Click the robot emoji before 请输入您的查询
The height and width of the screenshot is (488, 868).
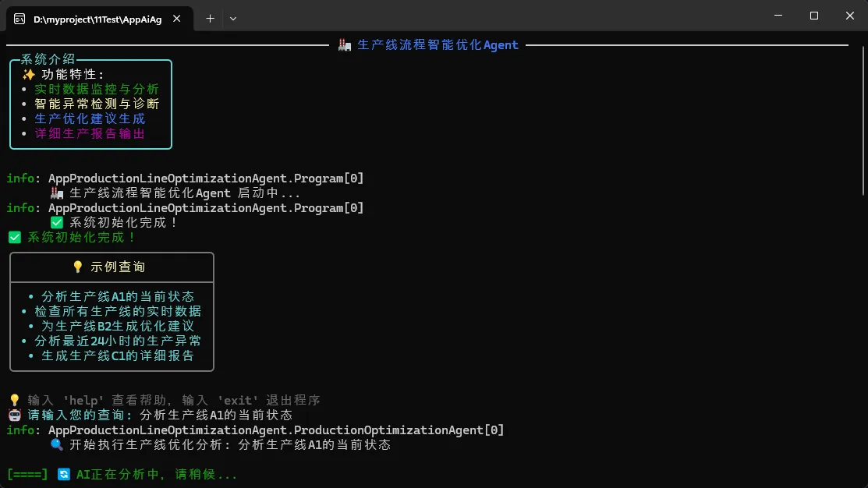point(14,415)
